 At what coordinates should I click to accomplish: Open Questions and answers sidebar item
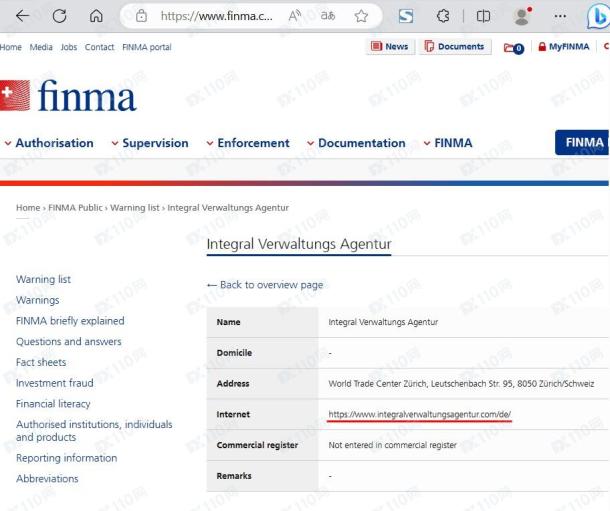68,341
